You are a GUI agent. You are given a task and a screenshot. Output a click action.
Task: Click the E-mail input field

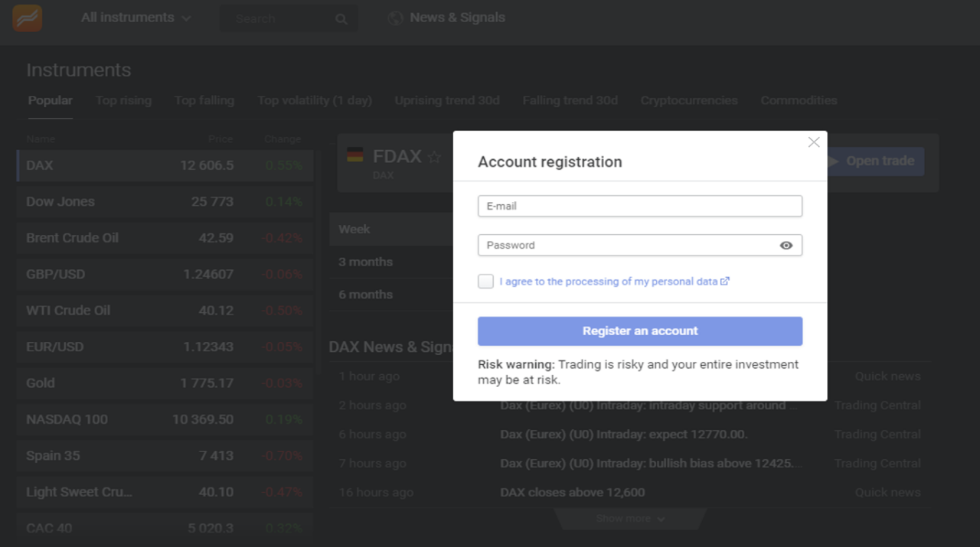(639, 206)
